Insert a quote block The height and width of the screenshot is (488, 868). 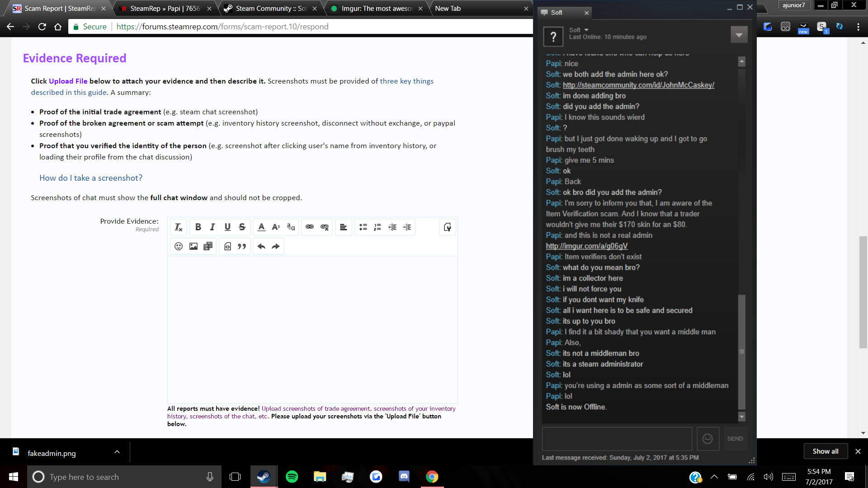[242, 246]
